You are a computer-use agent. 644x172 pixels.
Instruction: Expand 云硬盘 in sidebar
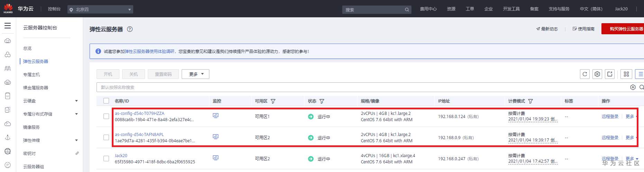click(x=76, y=101)
